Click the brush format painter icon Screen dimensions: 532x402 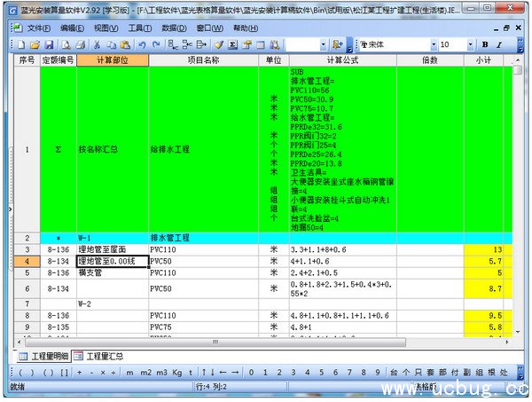coord(218,45)
